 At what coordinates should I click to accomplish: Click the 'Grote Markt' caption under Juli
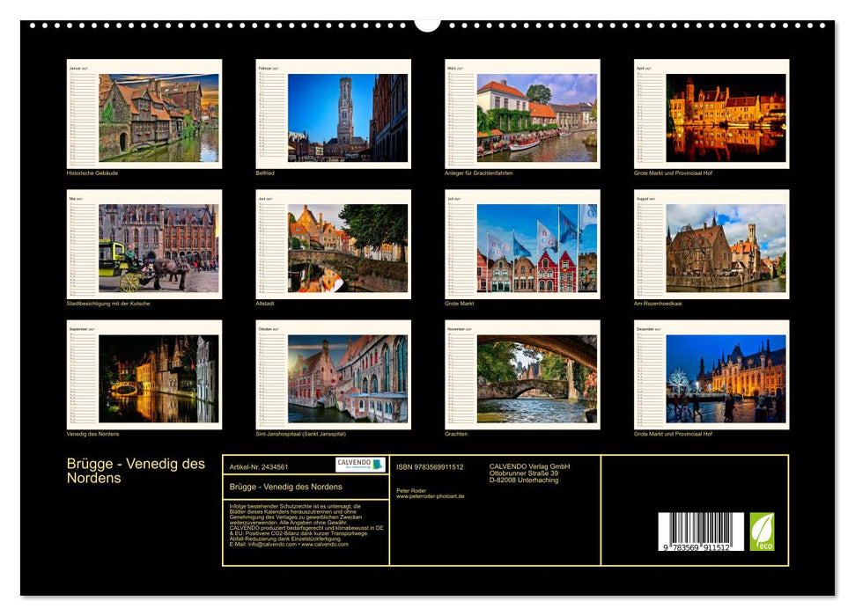(x=460, y=304)
